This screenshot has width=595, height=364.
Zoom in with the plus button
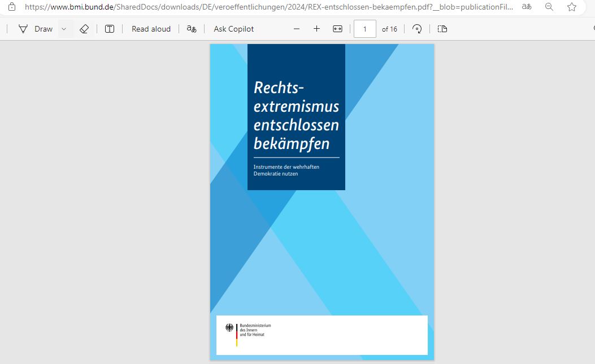[316, 29]
